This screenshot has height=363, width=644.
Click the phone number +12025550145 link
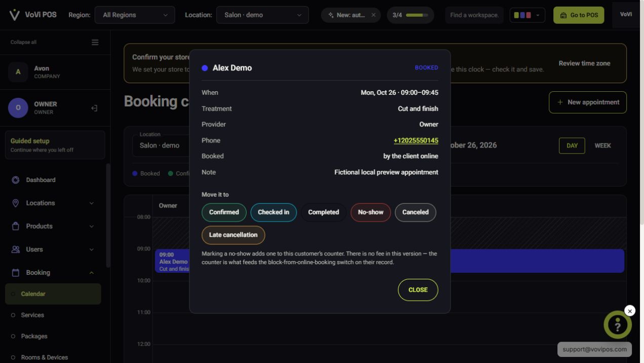coord(416,140)
